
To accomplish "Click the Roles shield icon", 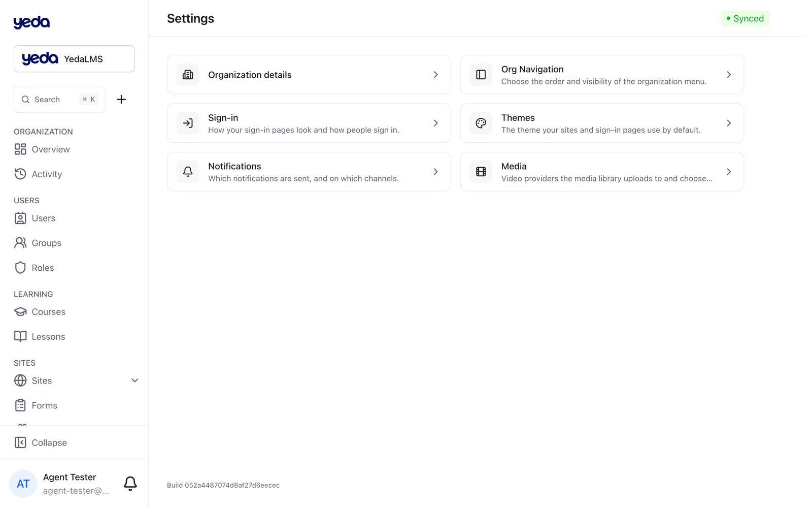I will [x=20, y=268].
